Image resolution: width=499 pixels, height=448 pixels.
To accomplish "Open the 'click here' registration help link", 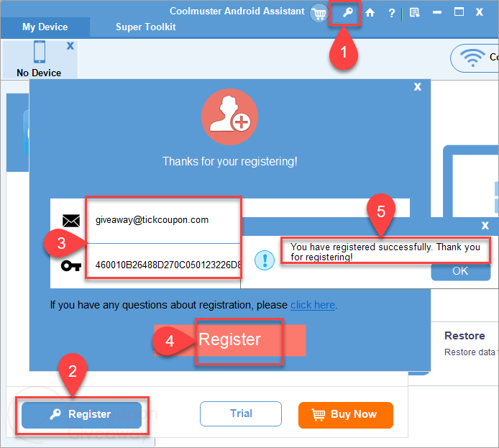I will [x=313, y=305].
